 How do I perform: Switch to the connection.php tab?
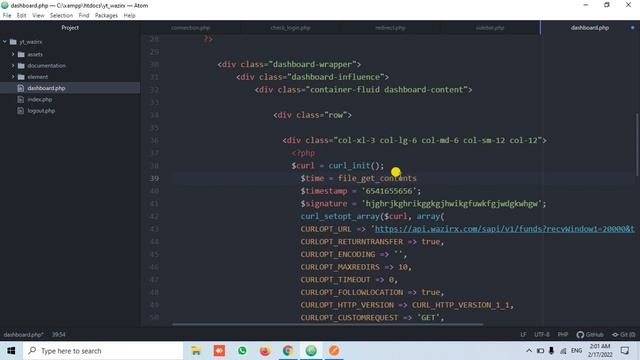pyautogui.click(x=191, y=28)
